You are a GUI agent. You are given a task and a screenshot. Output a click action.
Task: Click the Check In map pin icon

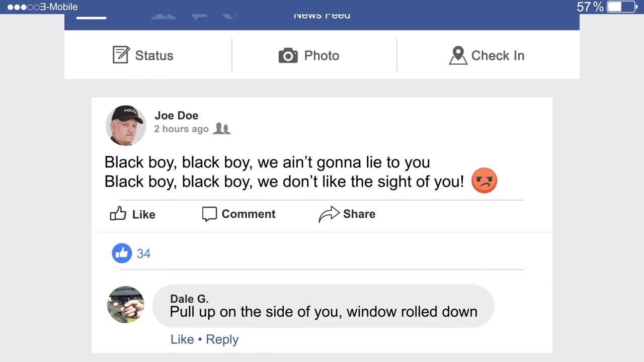(458, 55)
